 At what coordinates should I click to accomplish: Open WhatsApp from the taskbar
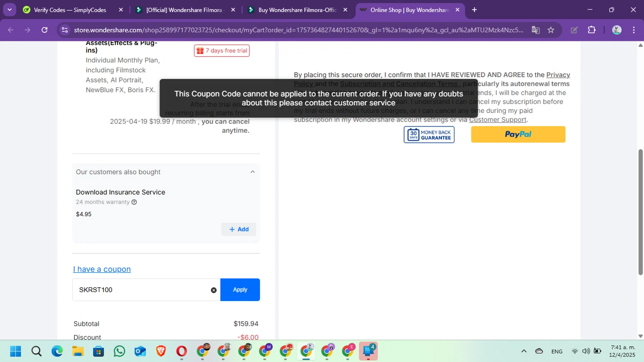coord(119,351)
